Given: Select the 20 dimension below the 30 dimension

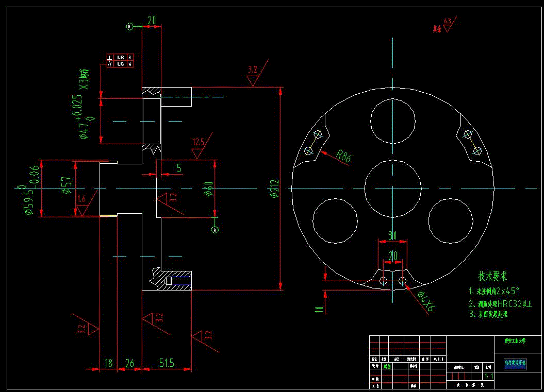Looking at the screenshot, I should 392,256.
